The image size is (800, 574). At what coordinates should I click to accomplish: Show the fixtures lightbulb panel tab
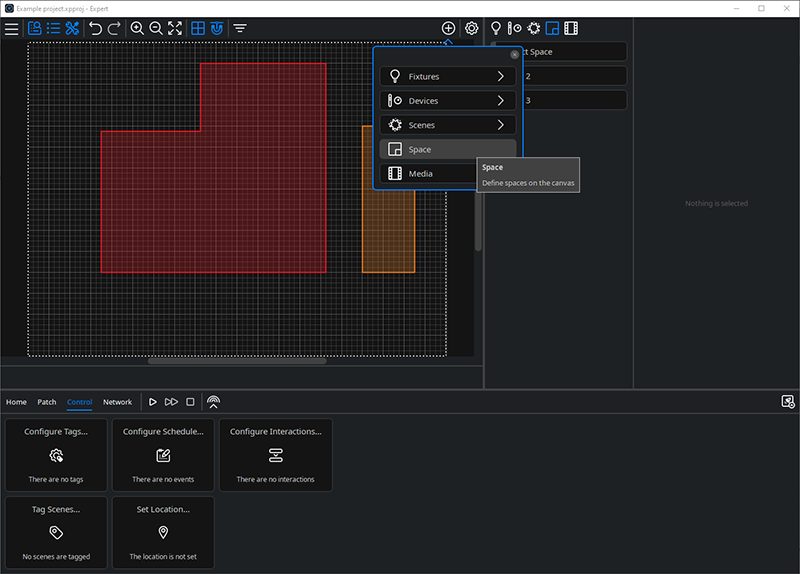point(495,29)
